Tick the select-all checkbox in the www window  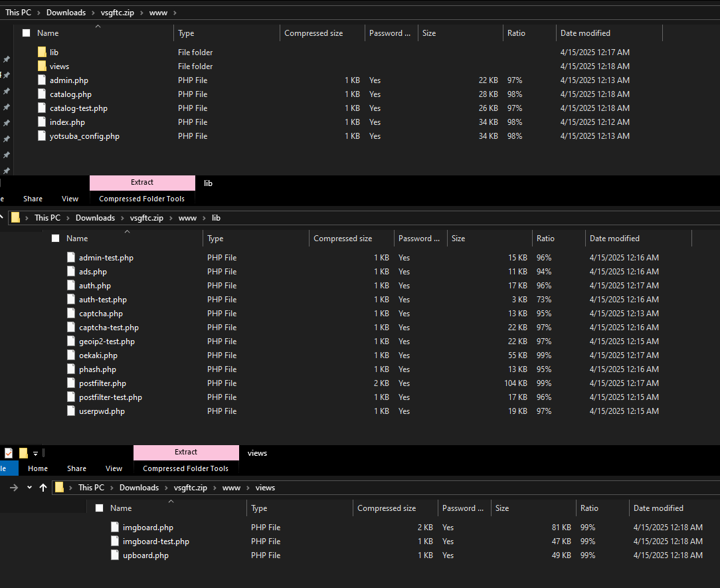(27, 33)
